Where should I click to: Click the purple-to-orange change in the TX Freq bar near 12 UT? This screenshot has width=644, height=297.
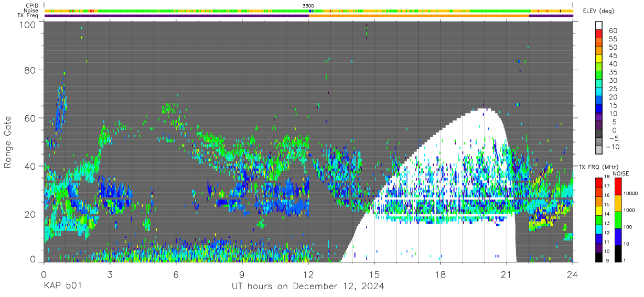click(308, 16)
